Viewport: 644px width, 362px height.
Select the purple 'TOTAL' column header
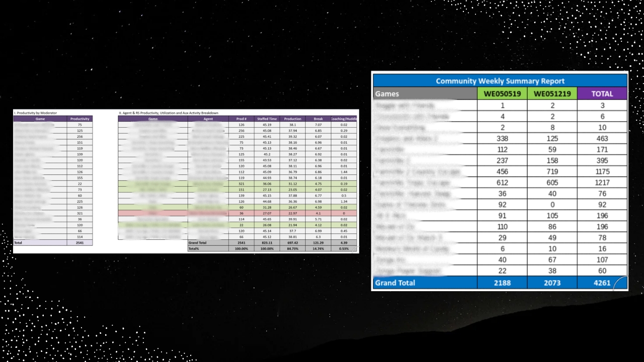(602, 94)
